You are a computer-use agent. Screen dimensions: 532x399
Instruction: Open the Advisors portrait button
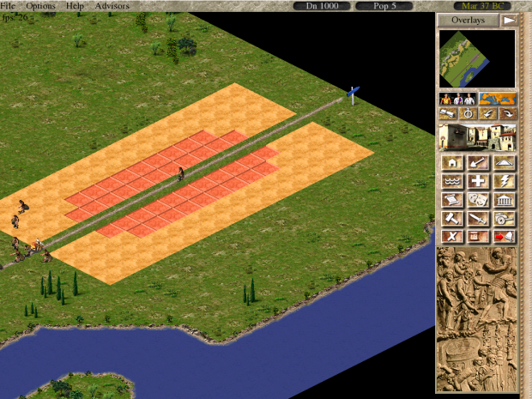click(457, 99)
